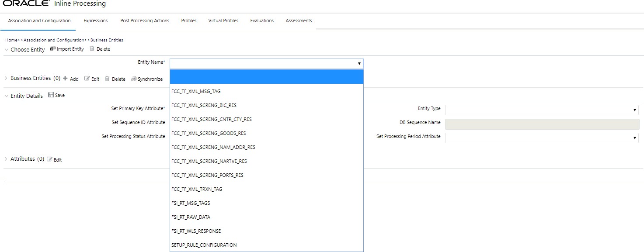
Task: Pick FCC_TF_XML_SCRENG_NARTVE_RES option
Action: tap(267, 161)
